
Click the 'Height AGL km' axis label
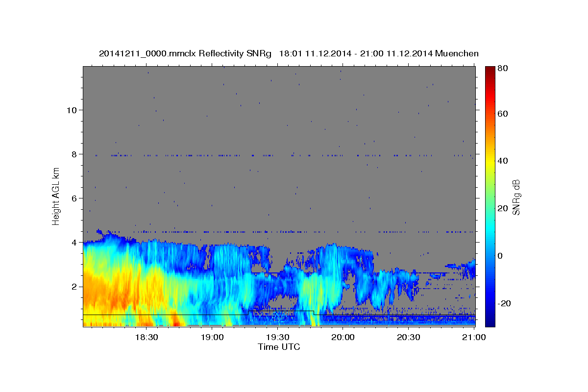click(56, 197)
